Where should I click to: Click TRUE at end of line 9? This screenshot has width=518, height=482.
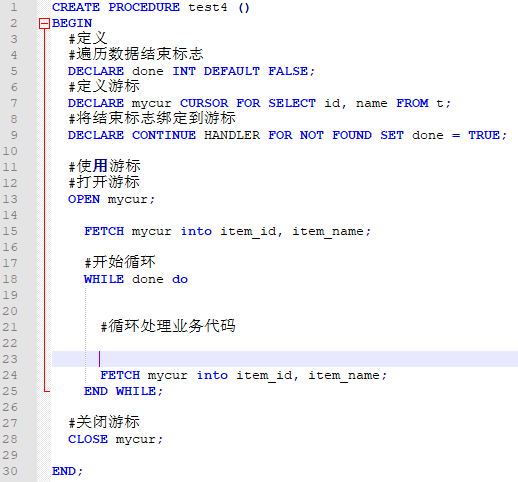point(484,135)
